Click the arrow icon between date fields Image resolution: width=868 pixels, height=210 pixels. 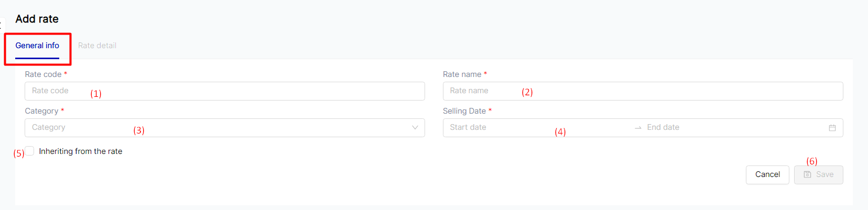tap(638, 128)
